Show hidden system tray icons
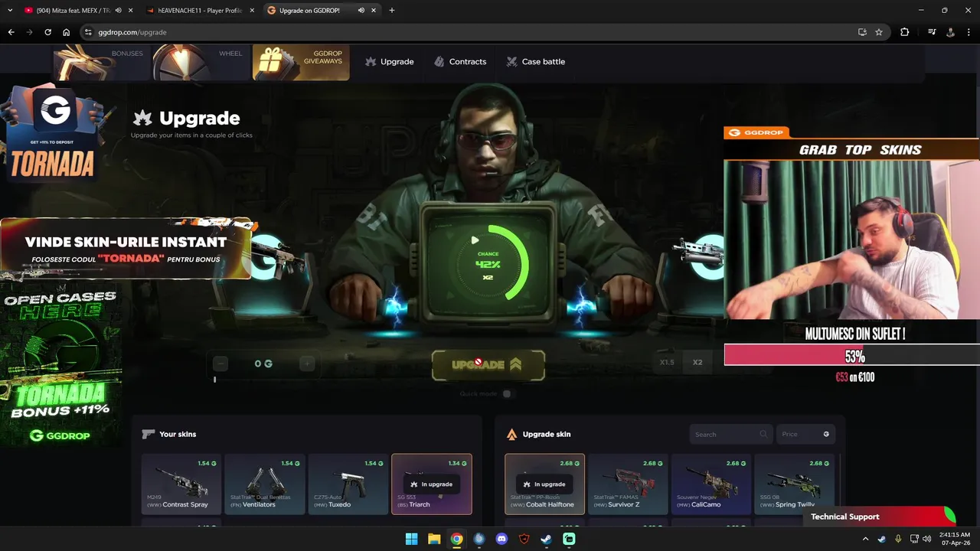The width and height of the screenshot is (980, 551). tap(866, 539)
